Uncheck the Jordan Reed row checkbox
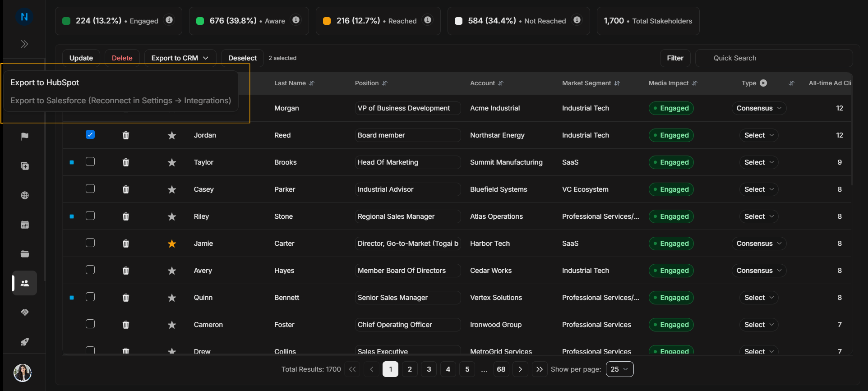Image resolution: width=868 pixels, height=391 pixels. 90,134
